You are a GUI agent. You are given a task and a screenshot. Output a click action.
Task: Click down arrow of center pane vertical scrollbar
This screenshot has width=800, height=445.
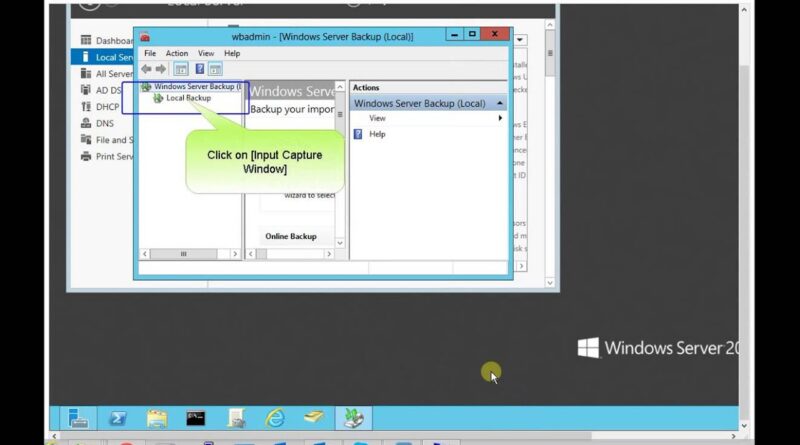tap(340, 243)
